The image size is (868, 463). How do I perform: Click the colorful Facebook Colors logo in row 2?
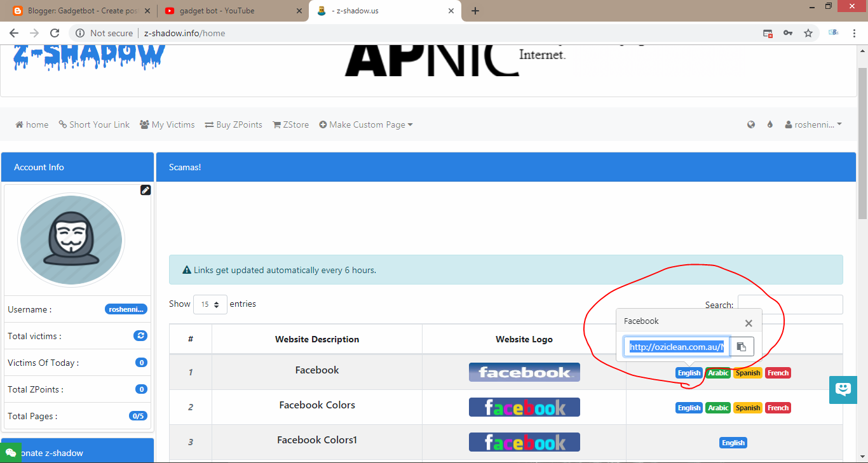(x=524, y=407)
